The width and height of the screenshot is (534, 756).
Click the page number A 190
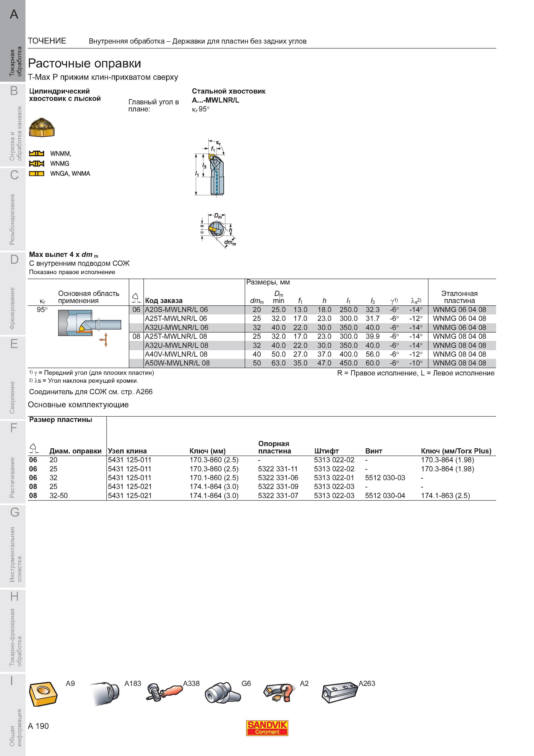(x=38, y=726)
